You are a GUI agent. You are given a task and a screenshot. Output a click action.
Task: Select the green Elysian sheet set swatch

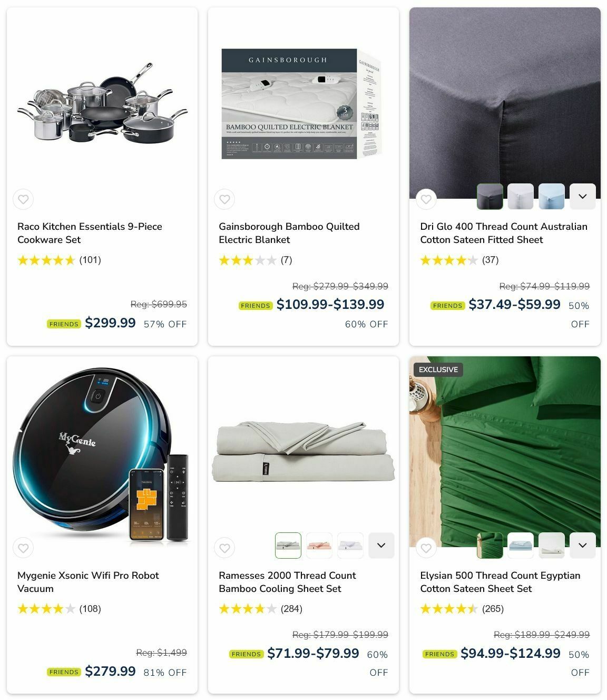tap(490, 546)
